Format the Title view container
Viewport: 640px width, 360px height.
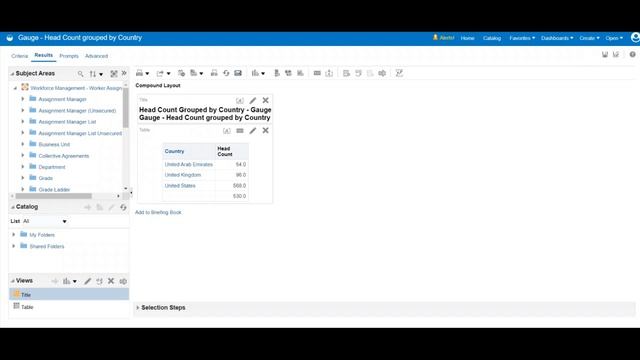pyautogui.click(x=240, y=100)
